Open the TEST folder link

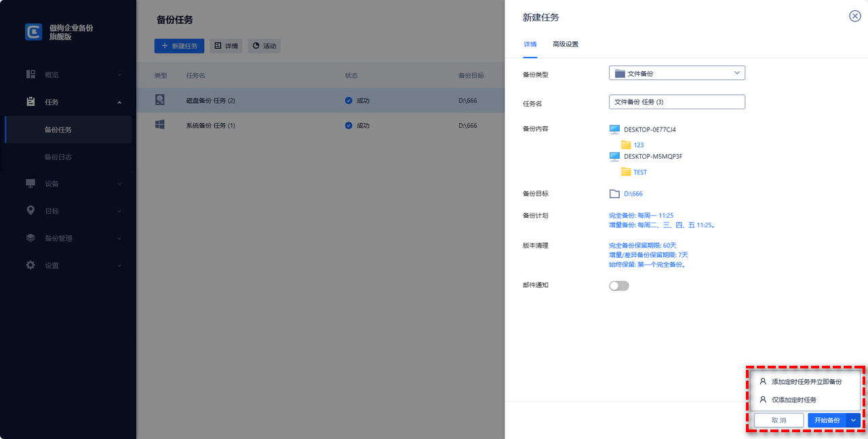coord(640,172)
